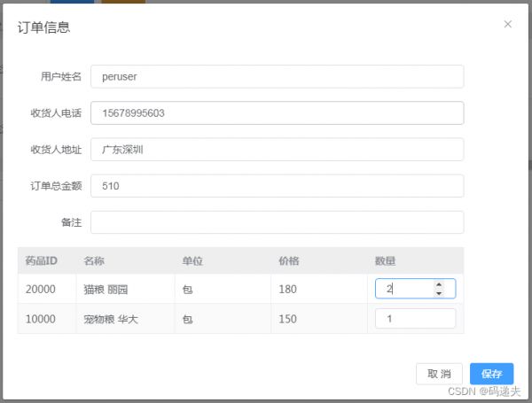Viewport: 532px width, 403px height.
Task: Click the 单位 column header
Action: pyautogui.click(x=192, y=260)
